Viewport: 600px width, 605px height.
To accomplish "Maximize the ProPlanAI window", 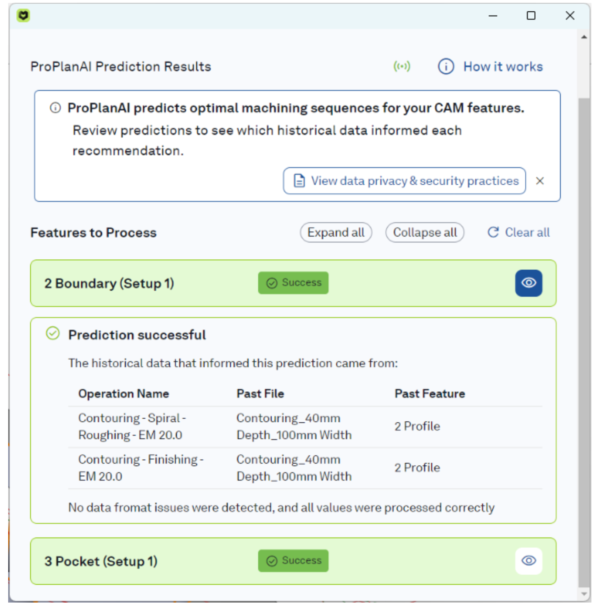I will click(531, 15).
